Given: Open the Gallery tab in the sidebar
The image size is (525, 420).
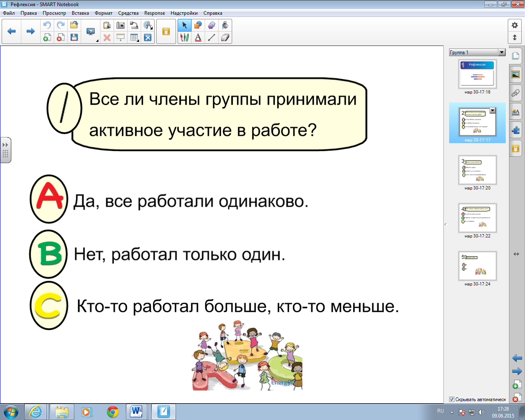Looking at the screenshot, I should coord(516,75).
